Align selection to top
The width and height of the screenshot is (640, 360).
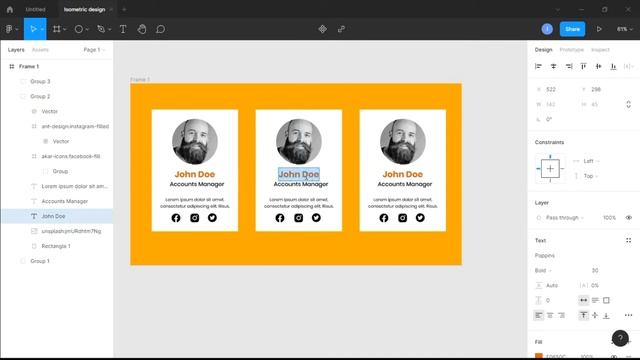pyautogui.click(x=583, y=66)
